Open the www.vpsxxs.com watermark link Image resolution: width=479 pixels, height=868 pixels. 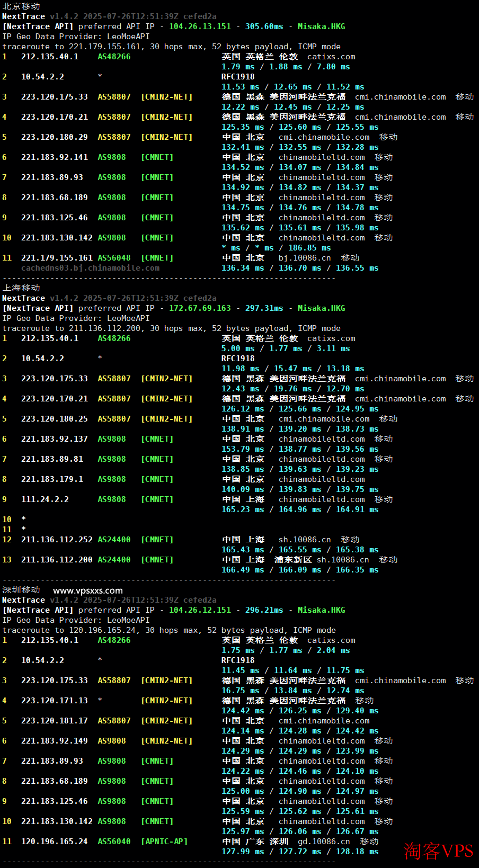88,590
